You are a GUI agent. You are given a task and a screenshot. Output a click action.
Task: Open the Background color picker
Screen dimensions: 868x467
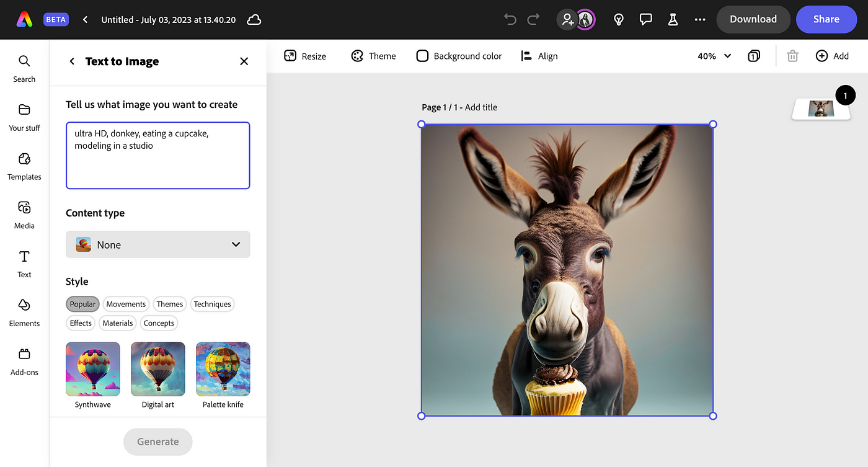pyautogui.click(x=459, y=56)
